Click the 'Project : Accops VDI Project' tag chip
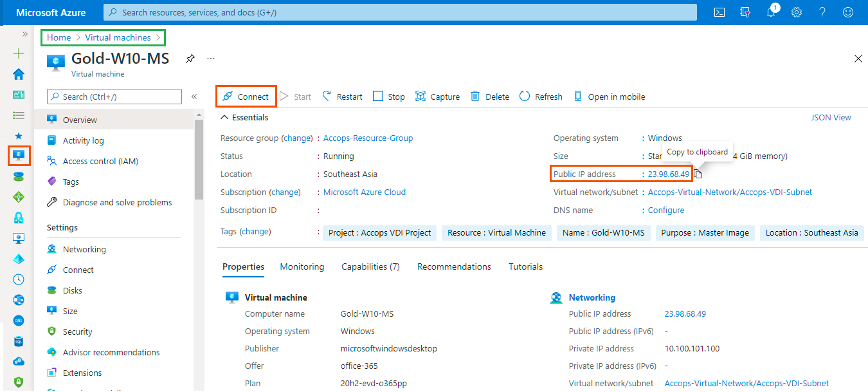This screenshot has width=868, height=392. [380, 233]
